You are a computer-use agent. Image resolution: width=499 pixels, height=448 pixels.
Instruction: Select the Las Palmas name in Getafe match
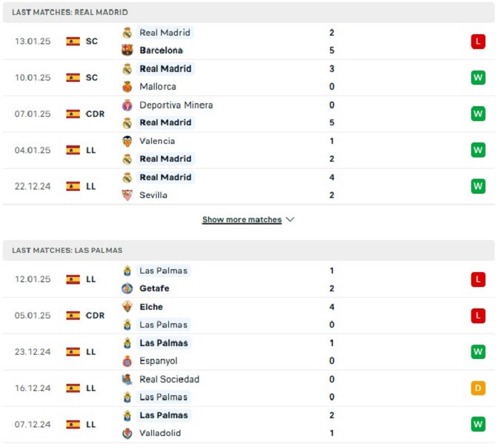163,271
